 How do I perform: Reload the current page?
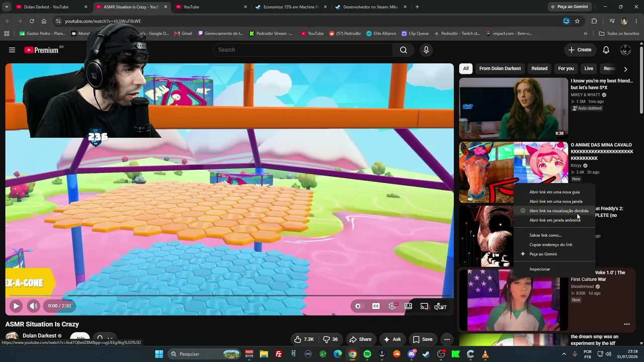pos(32,21)
